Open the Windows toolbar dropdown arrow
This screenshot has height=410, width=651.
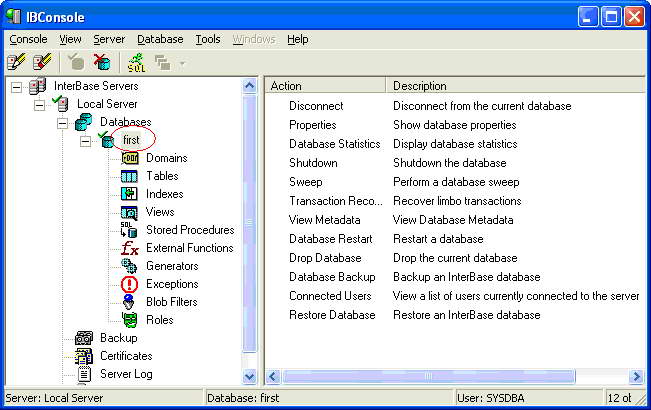pyautogui.click(x=182, y=63)
